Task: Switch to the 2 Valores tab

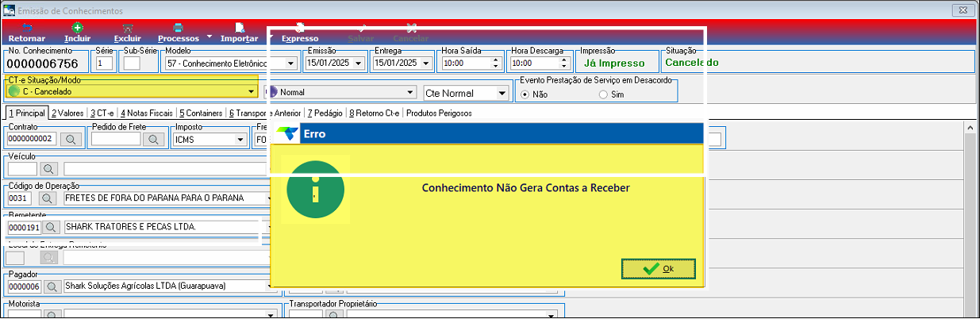Action: (x=67, y=113)
